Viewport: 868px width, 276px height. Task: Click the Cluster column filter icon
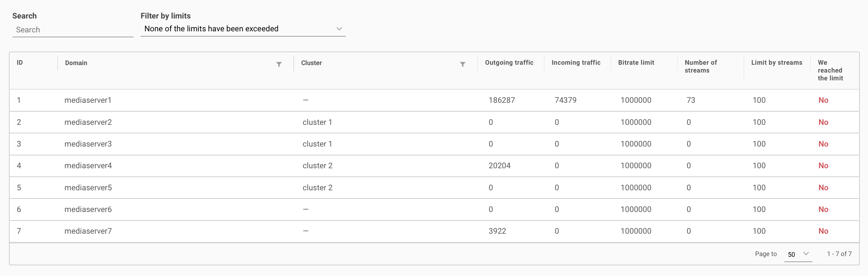click(462, 64)
